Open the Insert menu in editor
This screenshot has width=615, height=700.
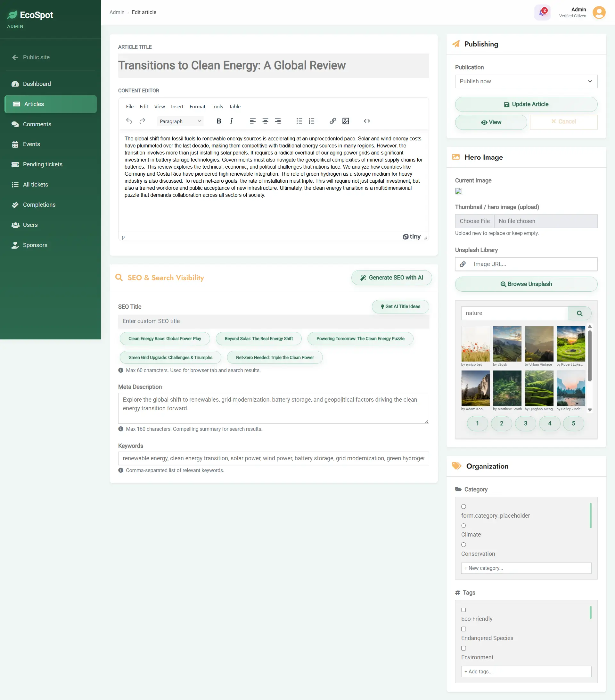(x=177, y=106)
